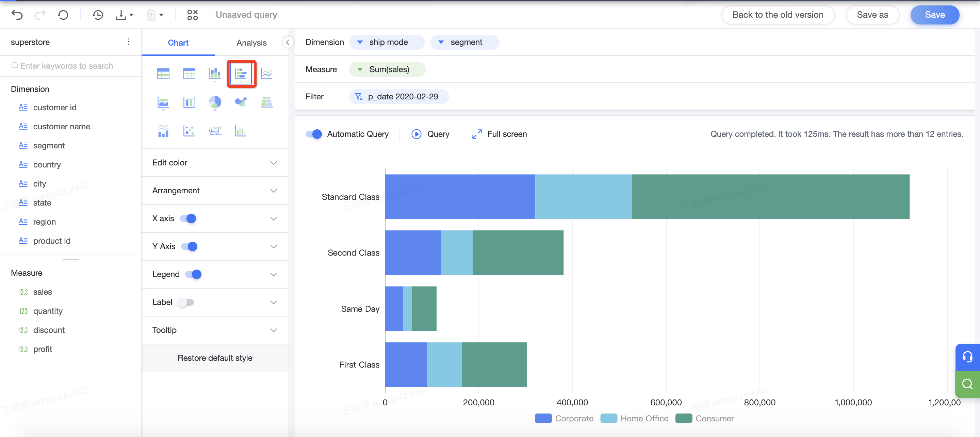Open the chart in Full screen
The height and width of the screenshot is (437, 980).
click(499, 134)
